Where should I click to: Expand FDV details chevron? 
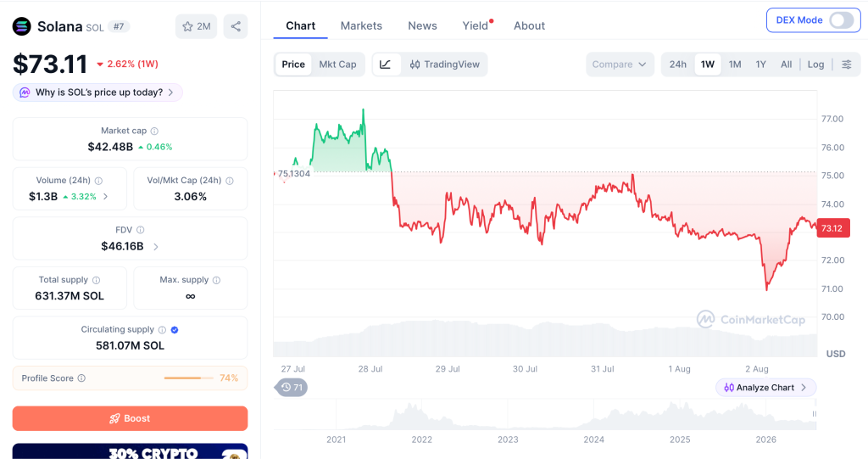[x=156, y=247]
